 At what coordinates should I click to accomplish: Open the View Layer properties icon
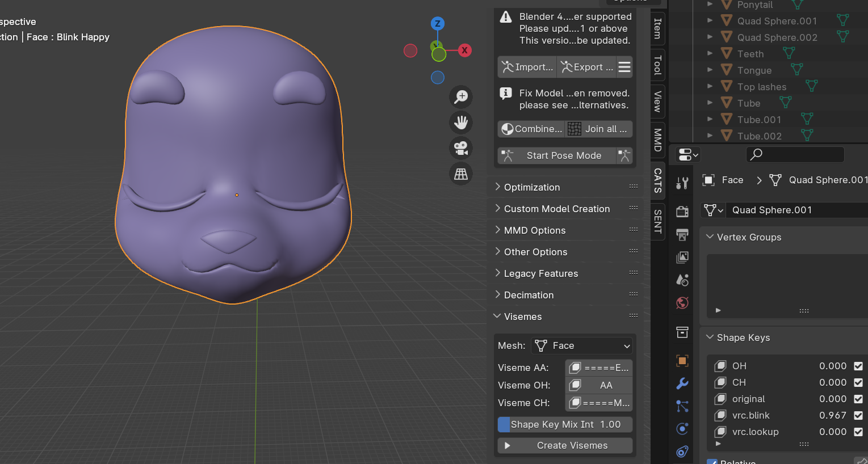coord(682,257)
